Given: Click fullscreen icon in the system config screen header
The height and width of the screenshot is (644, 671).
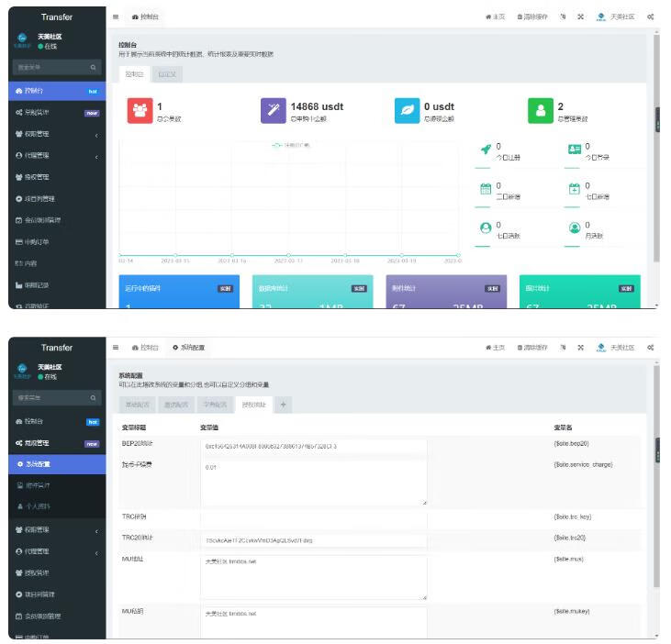Looking at the screenshot, I should (580, 348).
